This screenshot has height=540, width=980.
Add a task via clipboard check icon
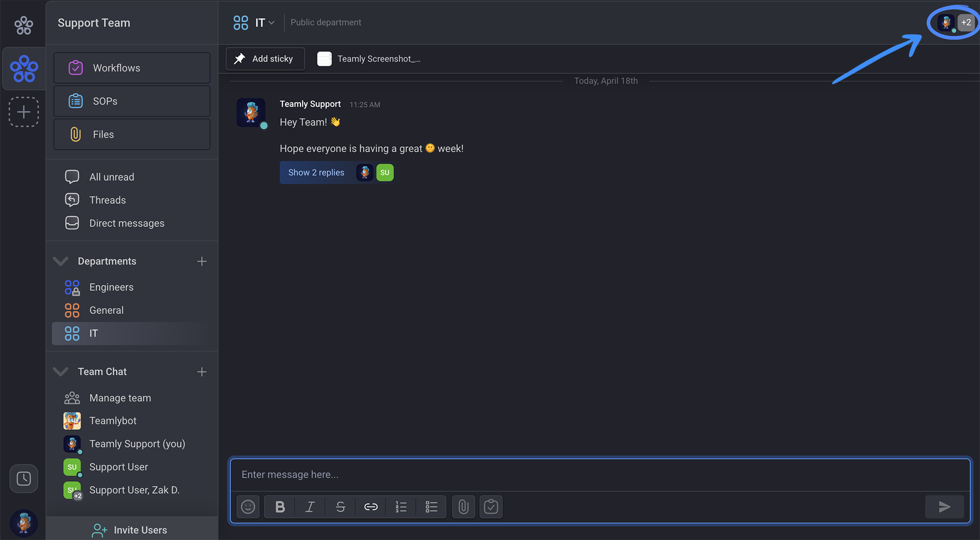pos(491,507)
